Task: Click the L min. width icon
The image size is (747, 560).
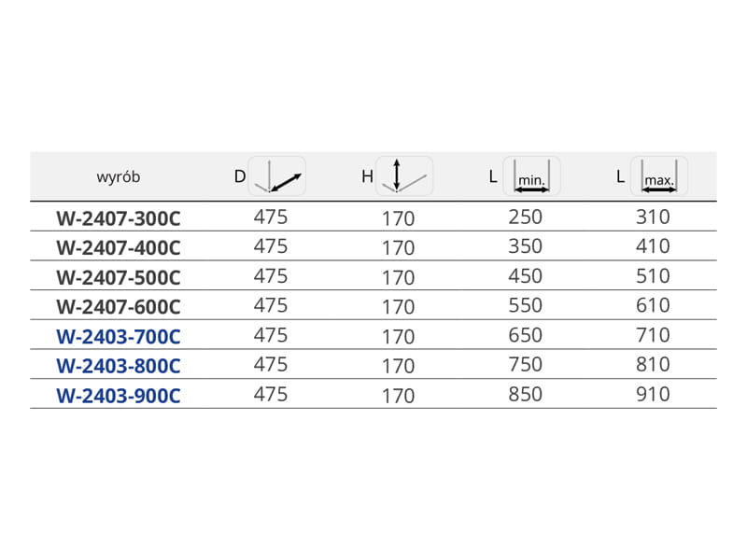Action: click(531, 175)
